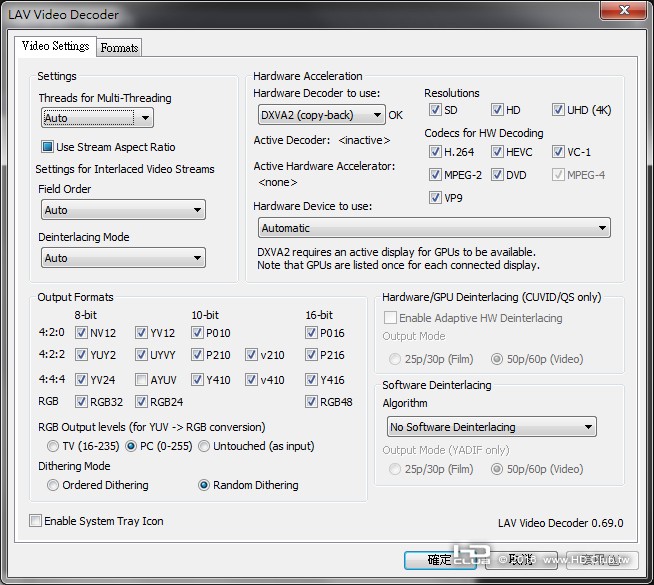The image size is (654, 585).
Task: Toggle P010 output format checkbox
Action: coord(197,332)
